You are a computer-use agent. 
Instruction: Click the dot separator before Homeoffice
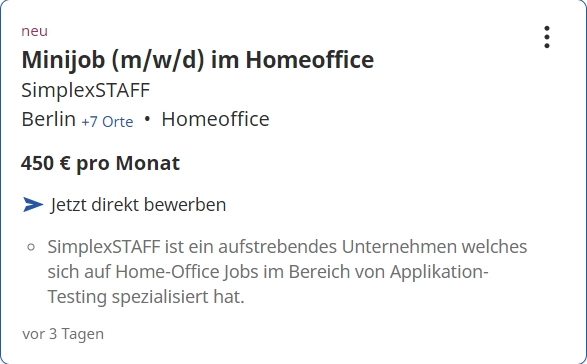(x=147, y=119)
